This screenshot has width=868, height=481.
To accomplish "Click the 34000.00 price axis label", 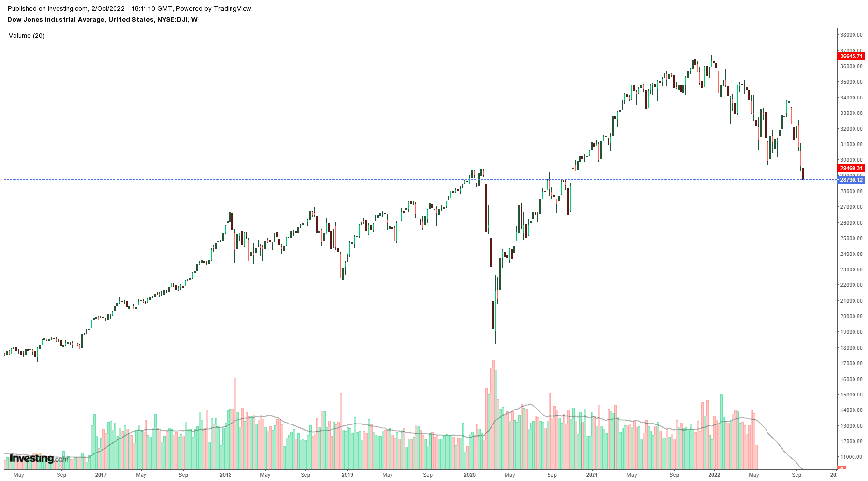I will point(851,98).
